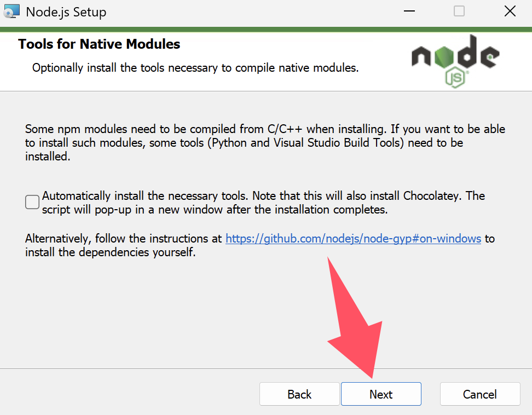Open the node-gyp GitHub instructions link
Image resolution: width=532 pixels, height=415 pixels.
click(x=353, y=239)
